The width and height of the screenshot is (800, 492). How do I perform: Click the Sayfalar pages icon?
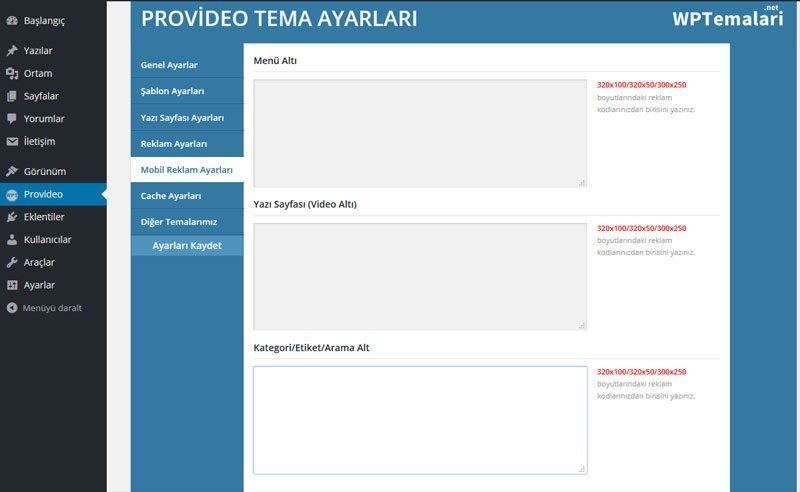pyautogui.click(x=12, y=96)
